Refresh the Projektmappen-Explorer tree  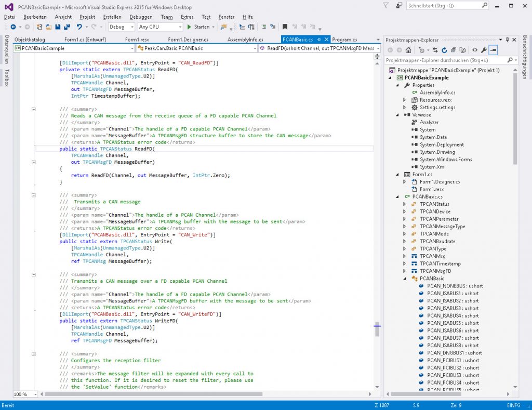tap(444, 50)
